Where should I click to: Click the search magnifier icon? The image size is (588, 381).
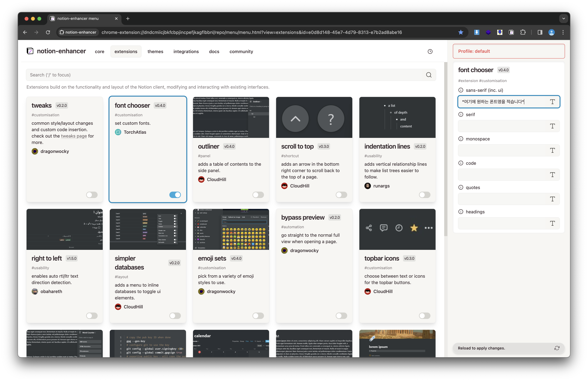[x=429, y=75]
